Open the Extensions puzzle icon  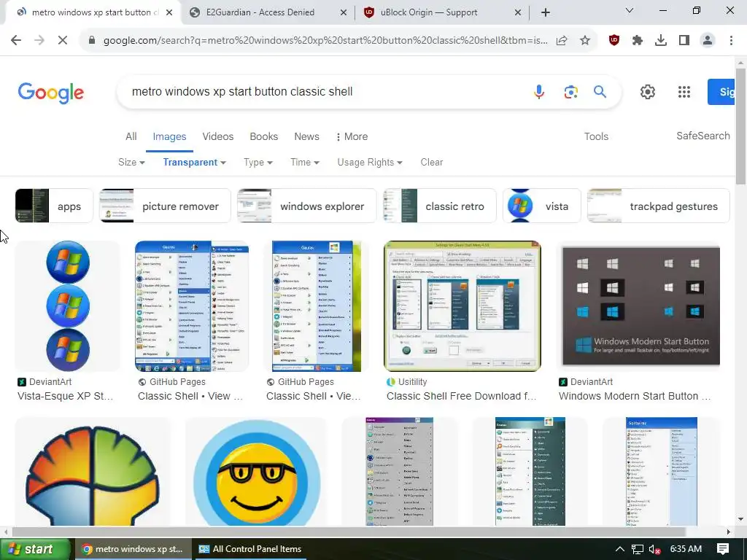click(638, 41)
